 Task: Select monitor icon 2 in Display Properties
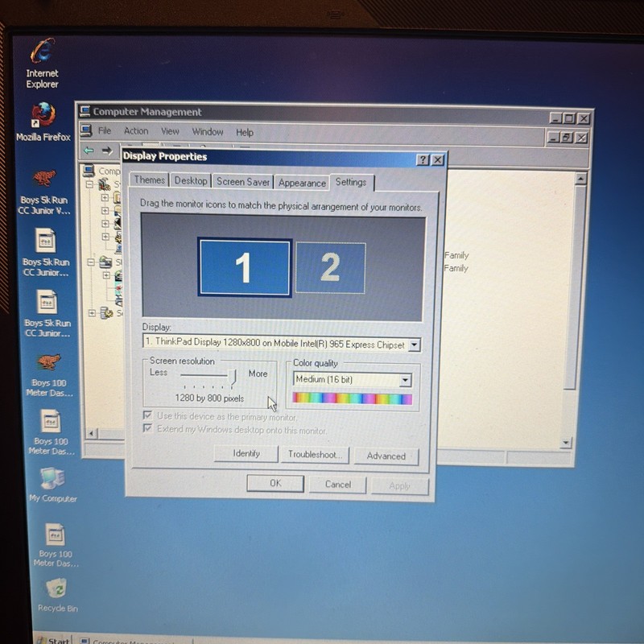coord(331,268)
